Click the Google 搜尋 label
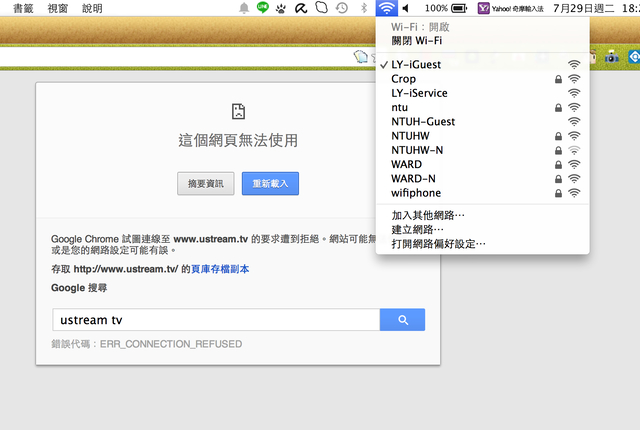This screenshot has height=430, width=640. pyautogui.click(x=79, y=288)
